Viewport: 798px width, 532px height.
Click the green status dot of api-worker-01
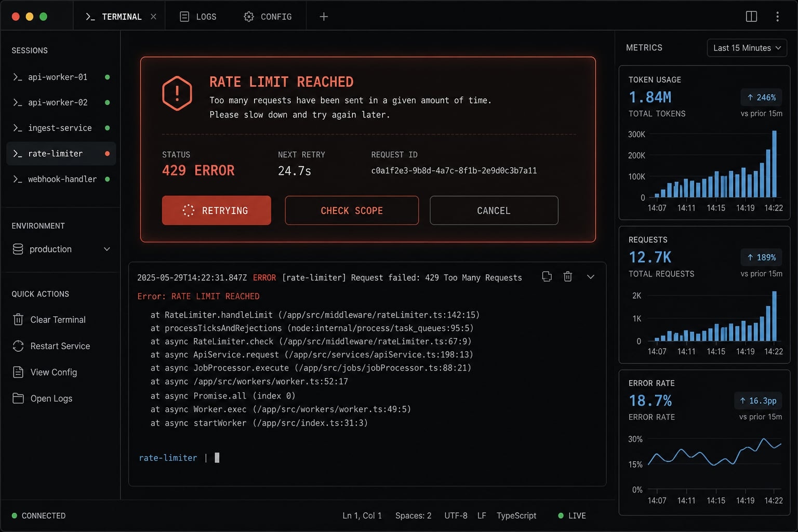coord(108,77)
